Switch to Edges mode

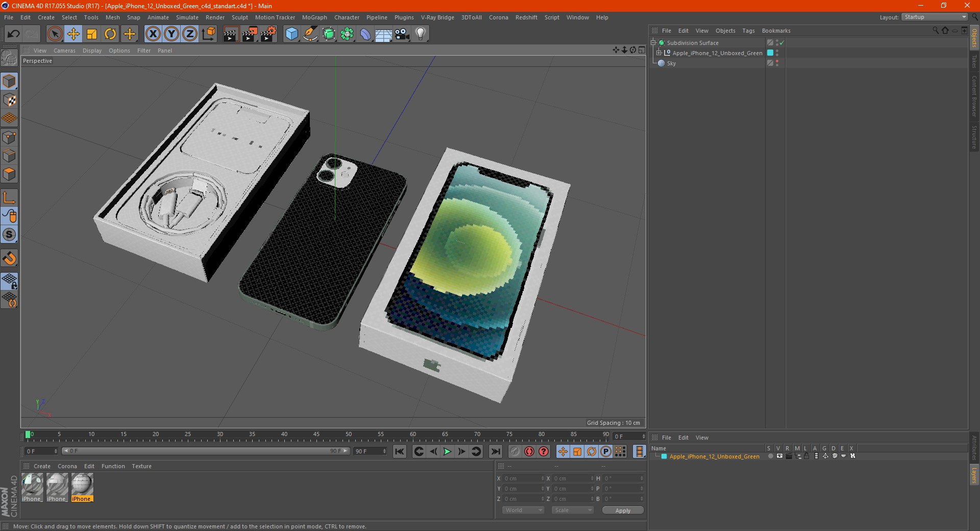click(x=9, y=156)
